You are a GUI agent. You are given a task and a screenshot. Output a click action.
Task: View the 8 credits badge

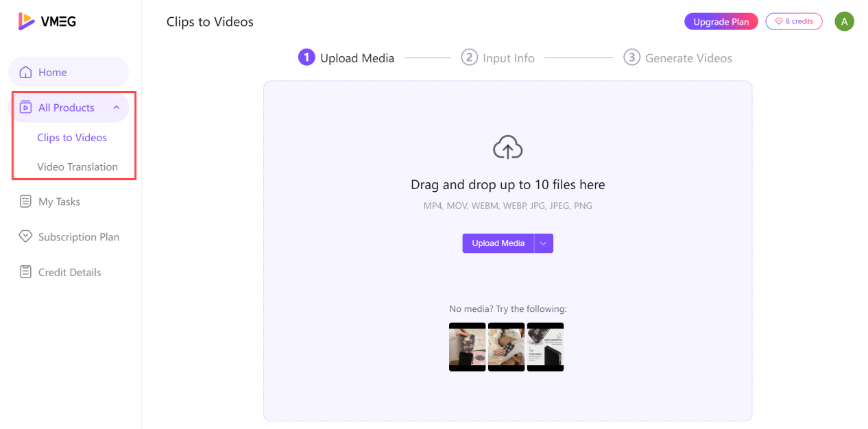pos(793,22)
